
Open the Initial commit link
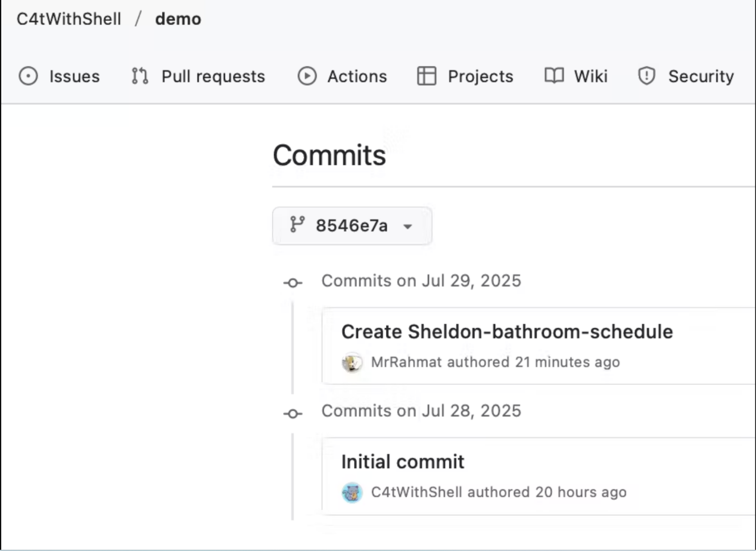click(x=403, y=462)
